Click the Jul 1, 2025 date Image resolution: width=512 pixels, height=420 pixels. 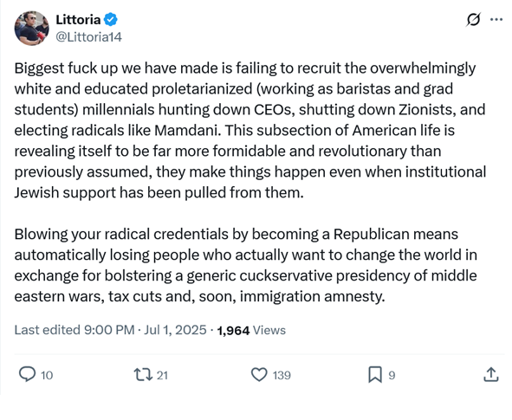pyautogui.click(x=175, y=330)
